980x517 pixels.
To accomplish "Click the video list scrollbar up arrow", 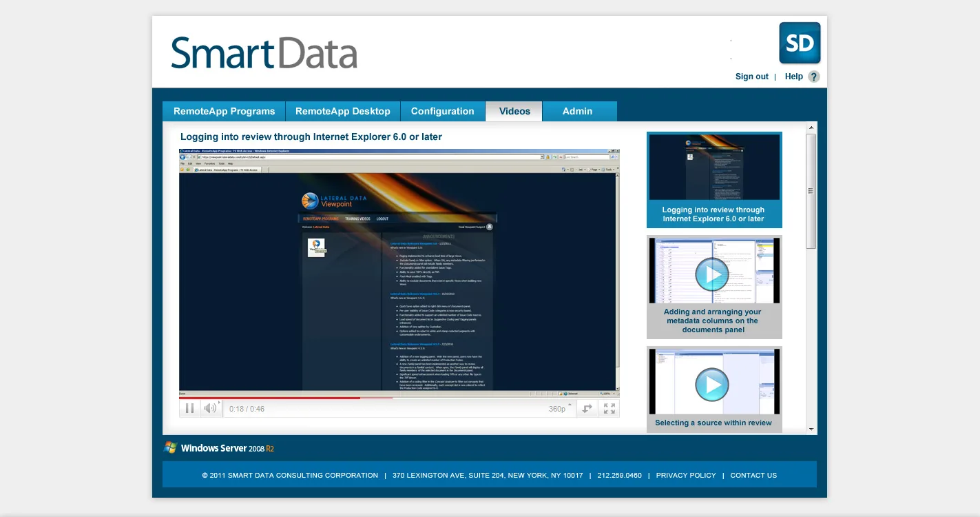I will [811, 128].
